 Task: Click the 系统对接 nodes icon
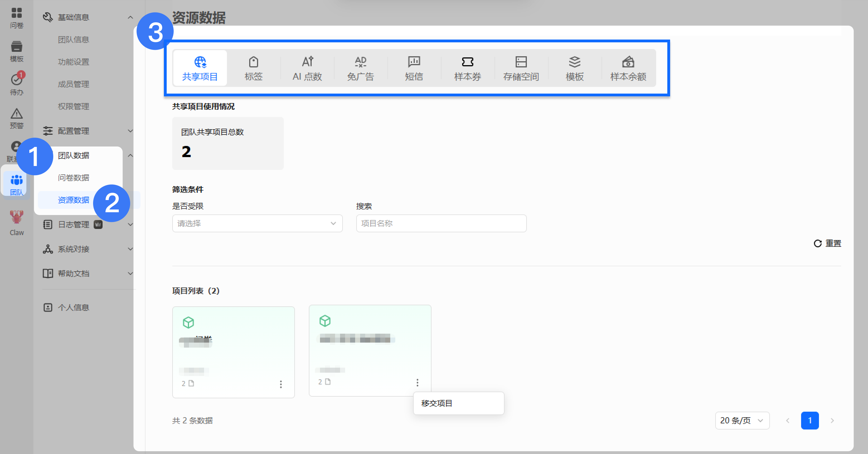[48, 249]
